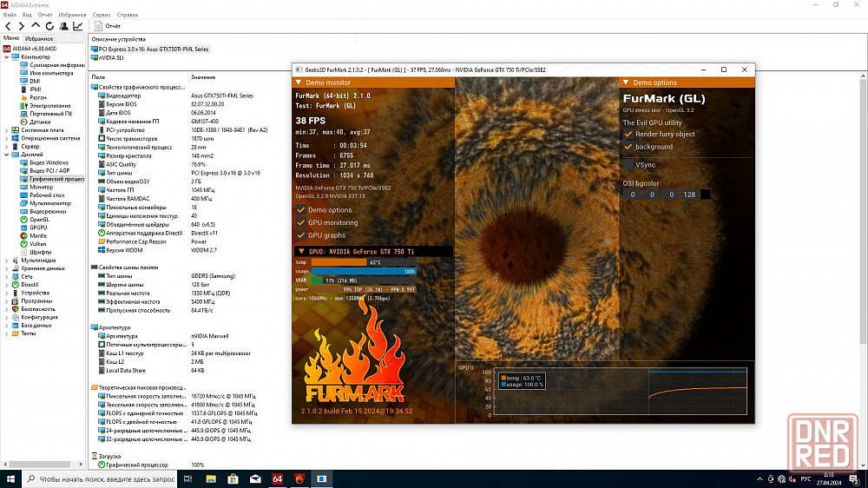Click the OSI bgcolor alpha field 128
Screen dimensions: 868x488
click(x=688, y=195)
